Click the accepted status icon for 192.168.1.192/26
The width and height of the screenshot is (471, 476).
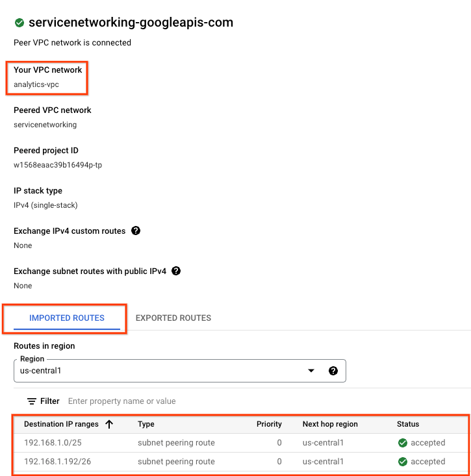tap(402, 462)
